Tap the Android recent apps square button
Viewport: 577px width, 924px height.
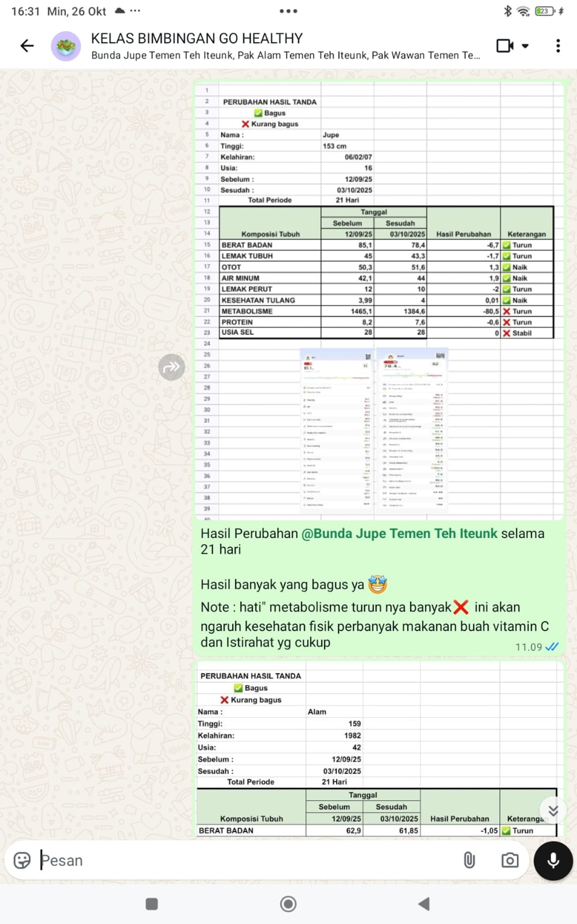point(151,904)
